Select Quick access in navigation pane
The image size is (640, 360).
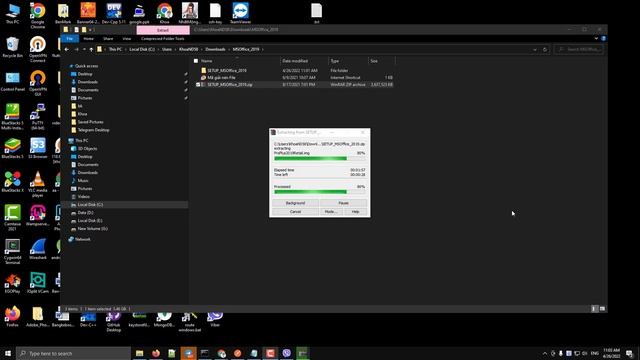tap(86, 66)
